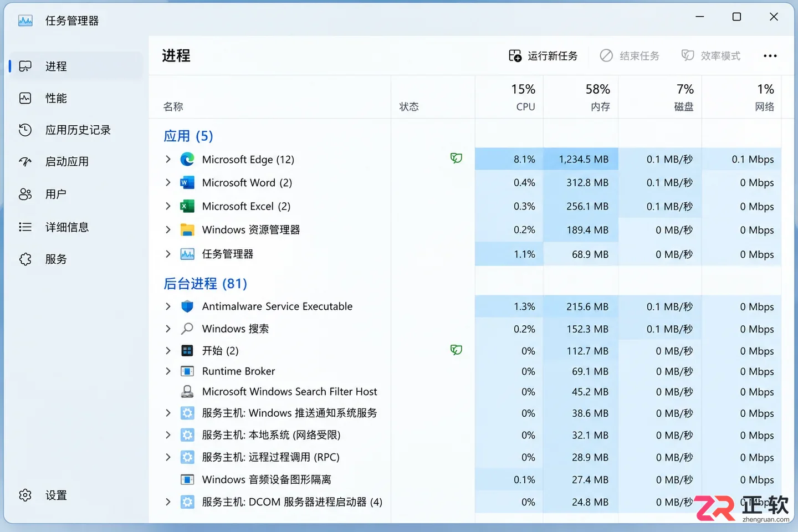
Task: Sort by the 磁盘 column header
Action: pyautogui.click(x=660, y=97)
